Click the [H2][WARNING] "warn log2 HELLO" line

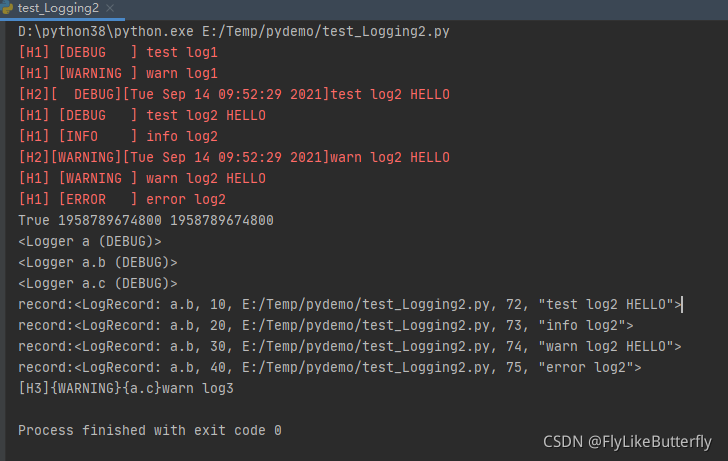234,157
